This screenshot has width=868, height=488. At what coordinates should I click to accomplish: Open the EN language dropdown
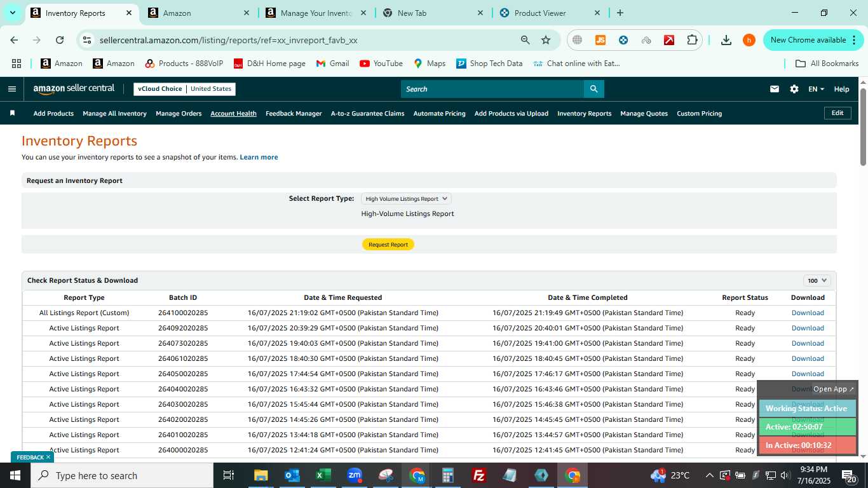point(816,89)
